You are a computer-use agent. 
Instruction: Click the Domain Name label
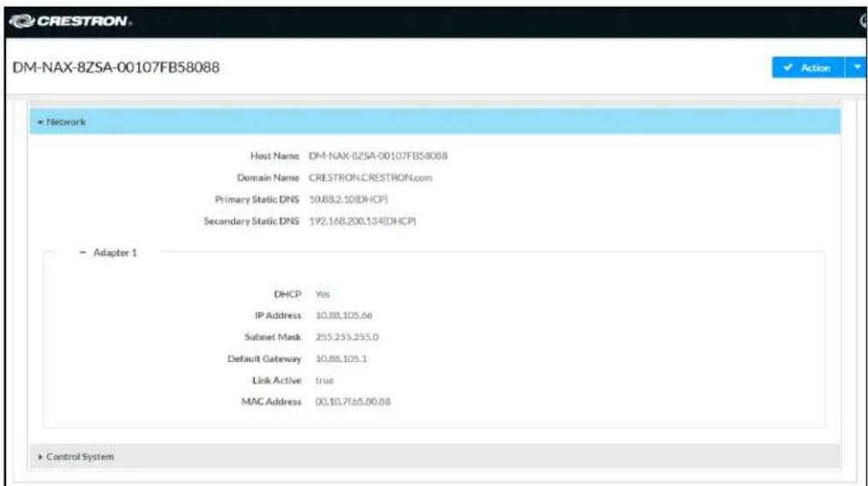(268, 178)
